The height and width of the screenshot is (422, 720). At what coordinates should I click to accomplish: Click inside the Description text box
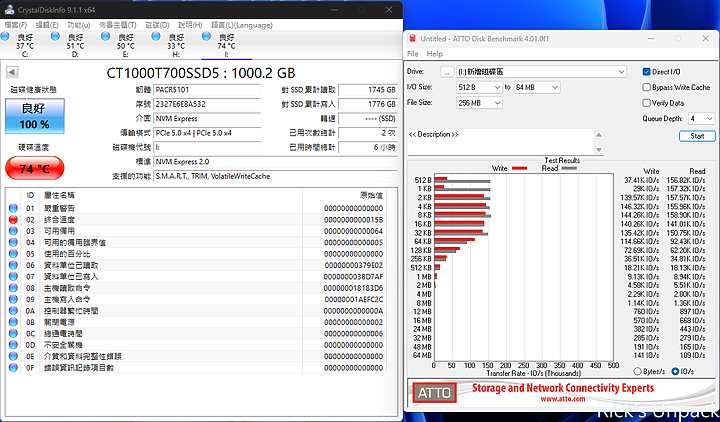[501, 142]
